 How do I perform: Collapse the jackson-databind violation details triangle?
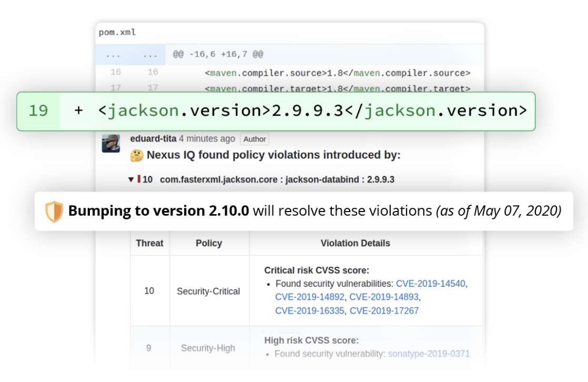[x=131, y=180]
